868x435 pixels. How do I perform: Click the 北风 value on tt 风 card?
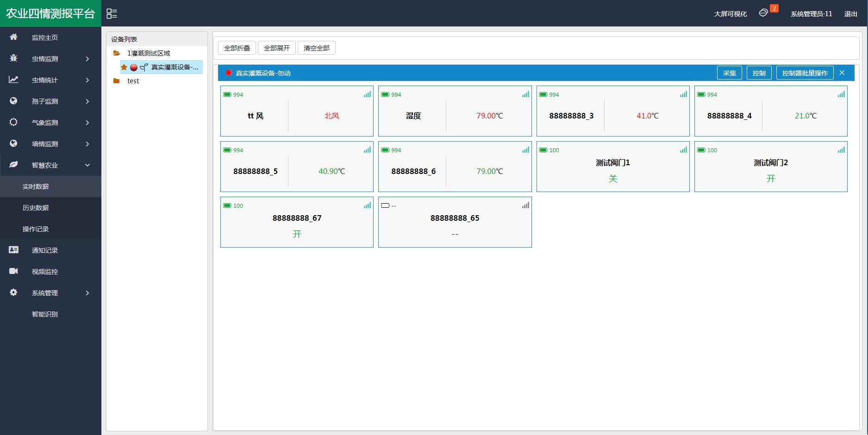pyautogui.click(x=331, y=116)
